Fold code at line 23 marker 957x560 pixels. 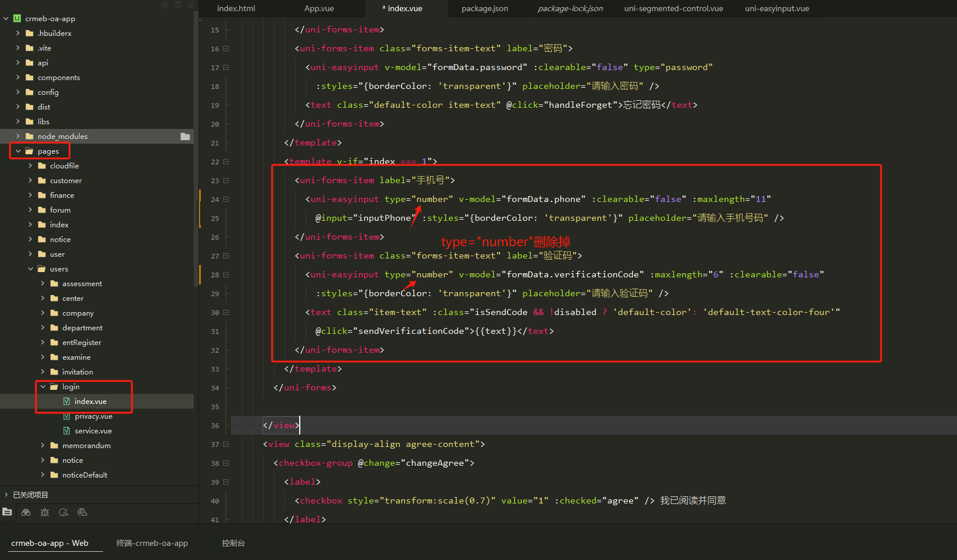(x=226, y=180)
